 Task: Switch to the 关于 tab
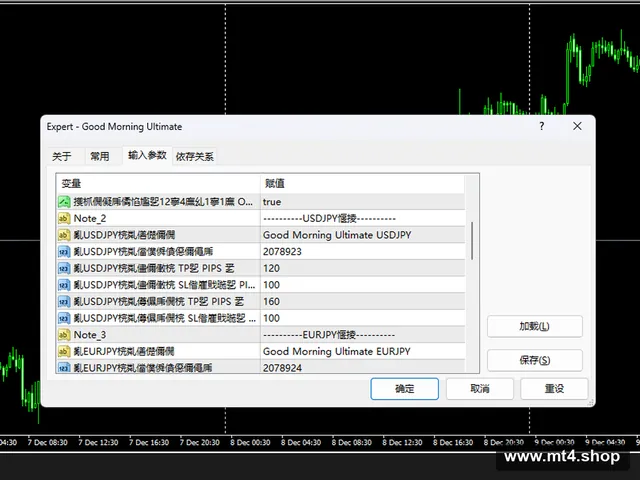tap(62, 156)
